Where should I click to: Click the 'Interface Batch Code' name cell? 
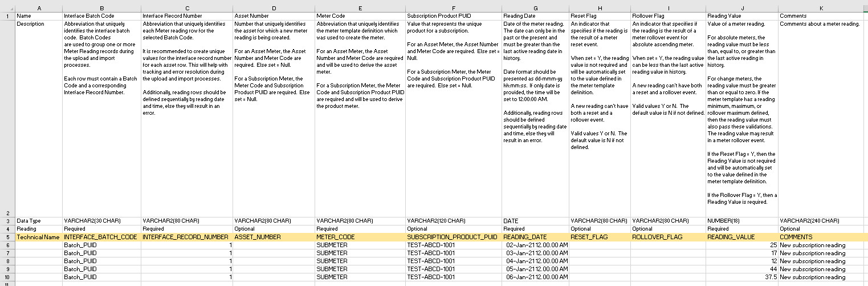point(102,16)
